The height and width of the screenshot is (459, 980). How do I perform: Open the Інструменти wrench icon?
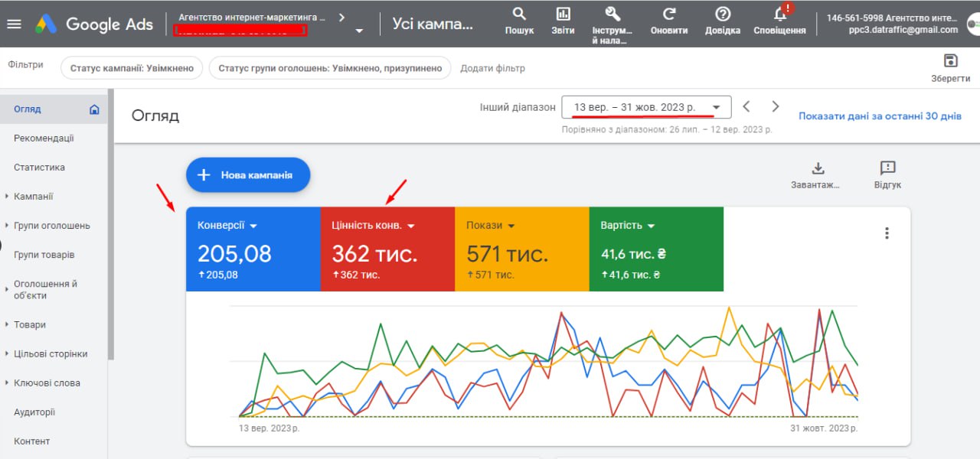tap(612, 14)
